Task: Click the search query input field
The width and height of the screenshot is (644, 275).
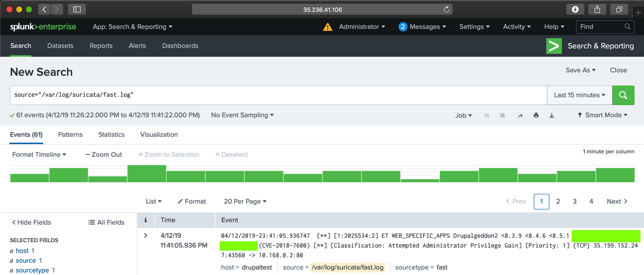Action: [x=278, y=95]
